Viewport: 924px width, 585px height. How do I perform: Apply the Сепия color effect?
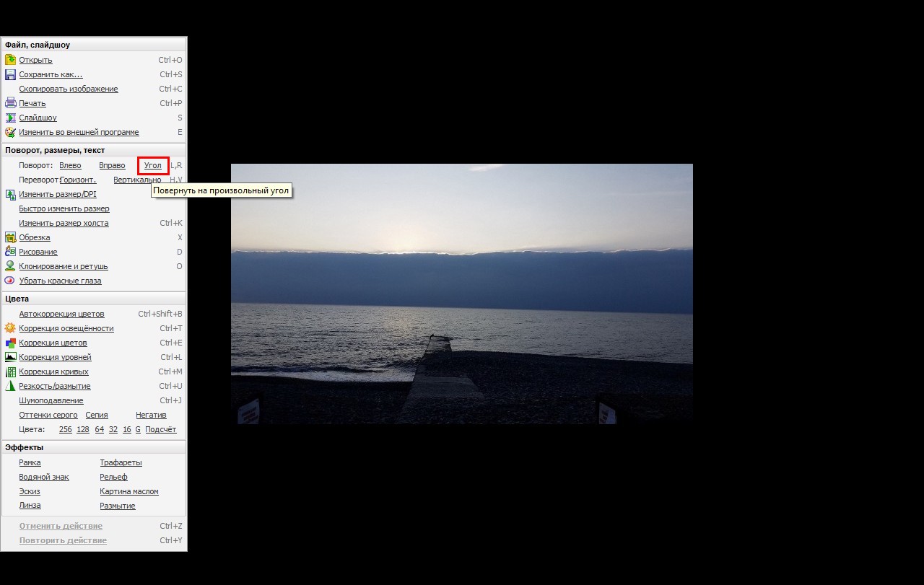(x=97, y=415)
